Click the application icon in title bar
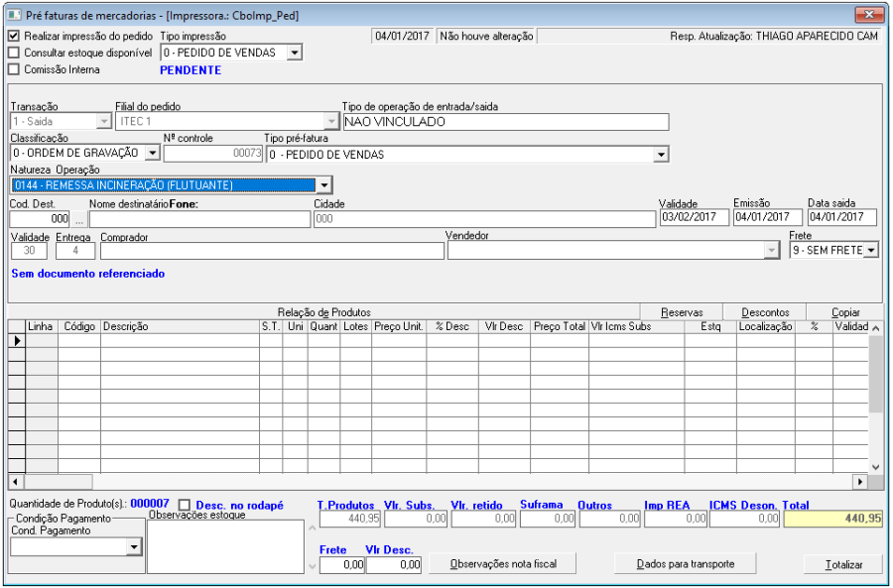The image size is (893, 588). click(x=13, y=16)
